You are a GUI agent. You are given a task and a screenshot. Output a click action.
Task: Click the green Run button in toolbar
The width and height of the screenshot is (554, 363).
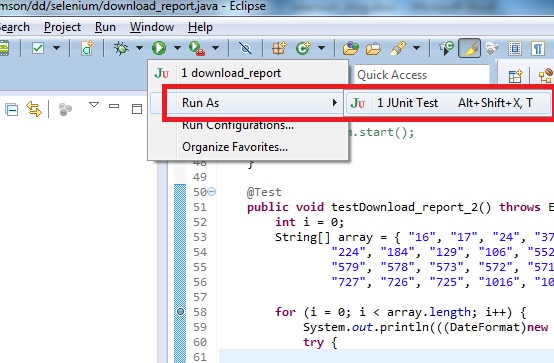click(x=159, y=48)
